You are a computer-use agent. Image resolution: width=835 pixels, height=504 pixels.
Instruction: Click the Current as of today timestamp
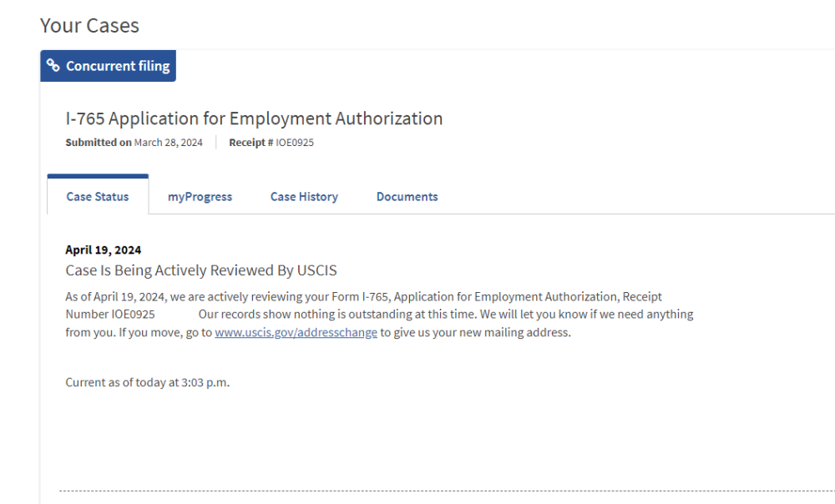pyautogui.click(x=148, y=382)
